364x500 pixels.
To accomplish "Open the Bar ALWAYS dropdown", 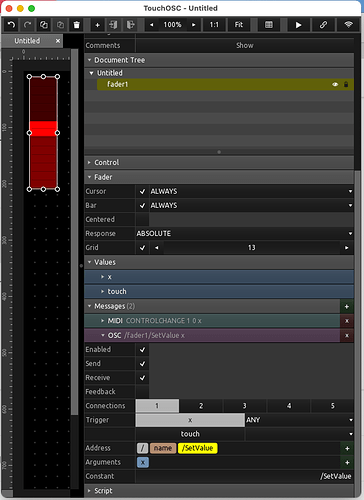I will (x=252, y=205).
